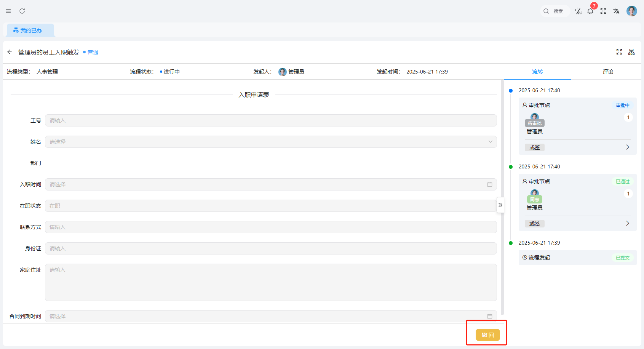
Task: Click the 已通过 status tag
Action: point(623,182)
